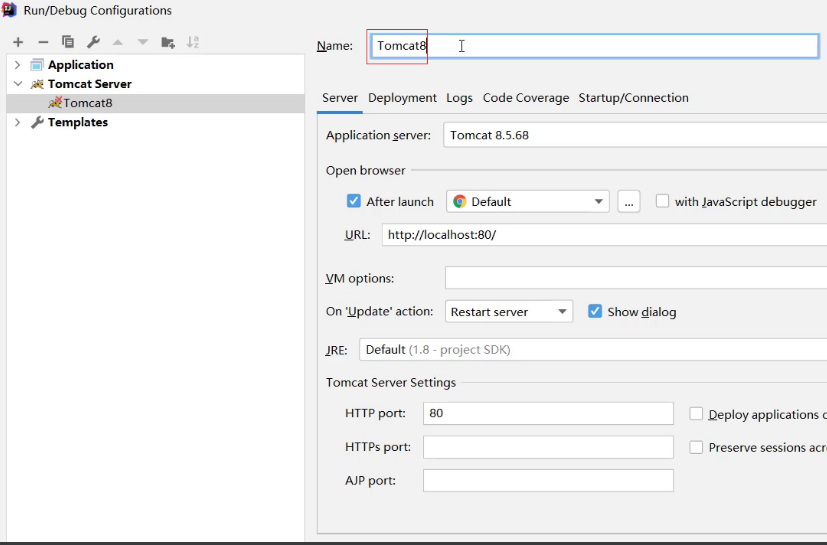Remove configuration with minus icon

[43, 42]
